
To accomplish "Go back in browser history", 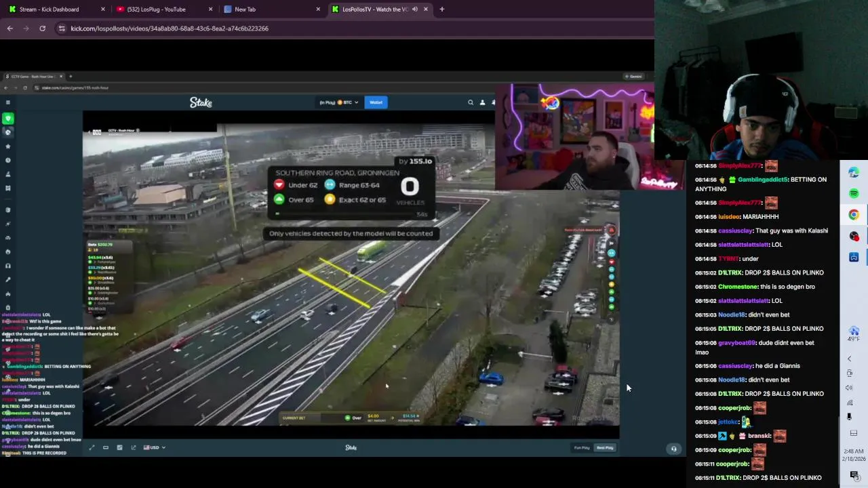I will [x=10, y=28].
